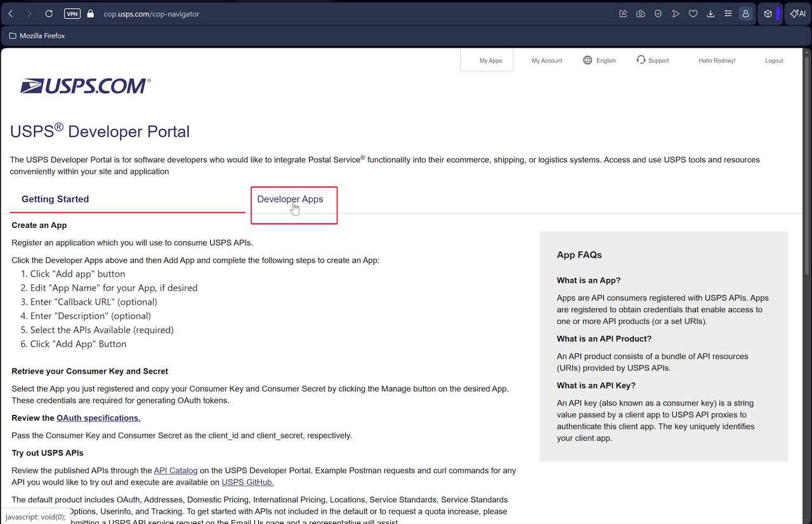This screenshot has height=524, width=812.
Task: Open the easy setup sliders icon
Action: (x=728, y=13)
